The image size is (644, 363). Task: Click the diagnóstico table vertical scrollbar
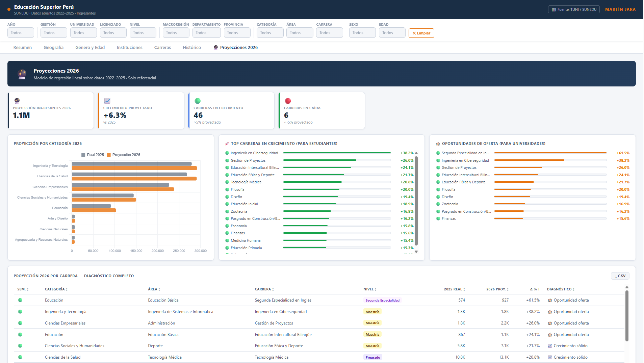pos(627,316)
